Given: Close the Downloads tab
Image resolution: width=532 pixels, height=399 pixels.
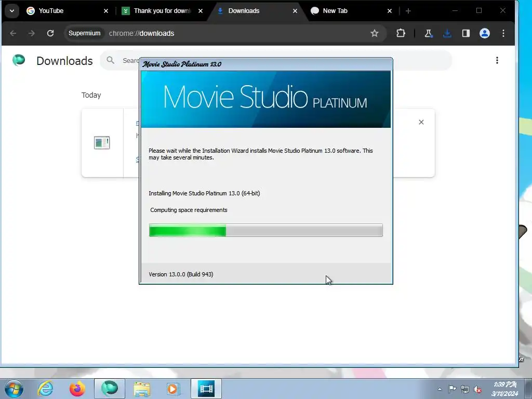Looking at the screenshot, I should (295, 11).
